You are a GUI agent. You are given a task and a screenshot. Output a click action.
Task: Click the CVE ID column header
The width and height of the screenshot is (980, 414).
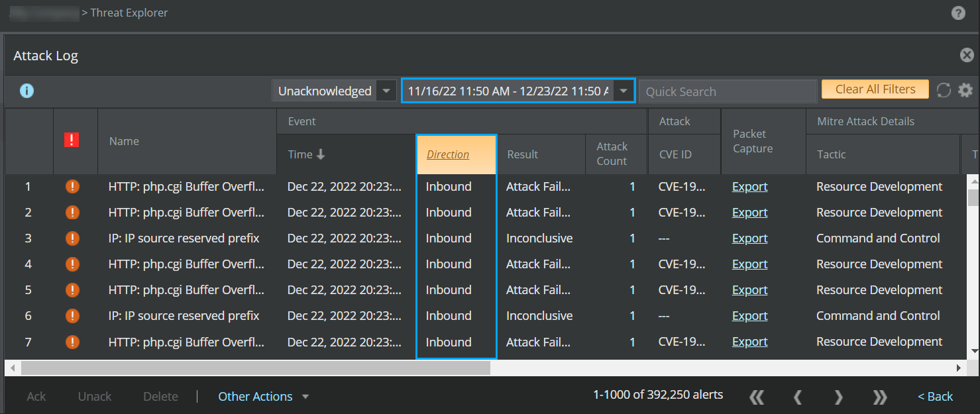point(675,154)
